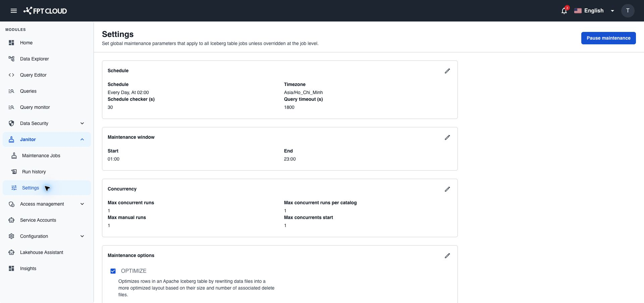The width and height of the screenshot is (644, 303).
Task: Open the English language dropdown arrow
Action: pyautogui.click(x=612, y=11)
